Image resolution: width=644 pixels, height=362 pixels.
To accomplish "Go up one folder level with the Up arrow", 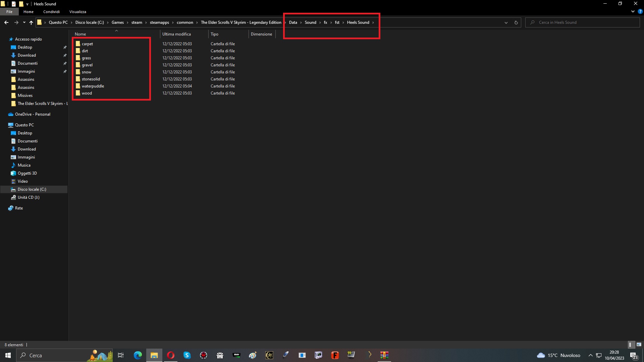I will pos(31,22).
